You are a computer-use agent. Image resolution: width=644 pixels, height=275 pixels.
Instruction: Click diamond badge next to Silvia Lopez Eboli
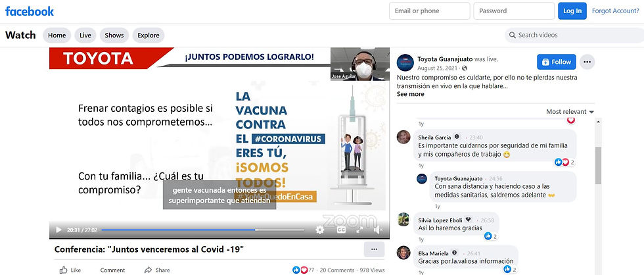click(467, 220)
